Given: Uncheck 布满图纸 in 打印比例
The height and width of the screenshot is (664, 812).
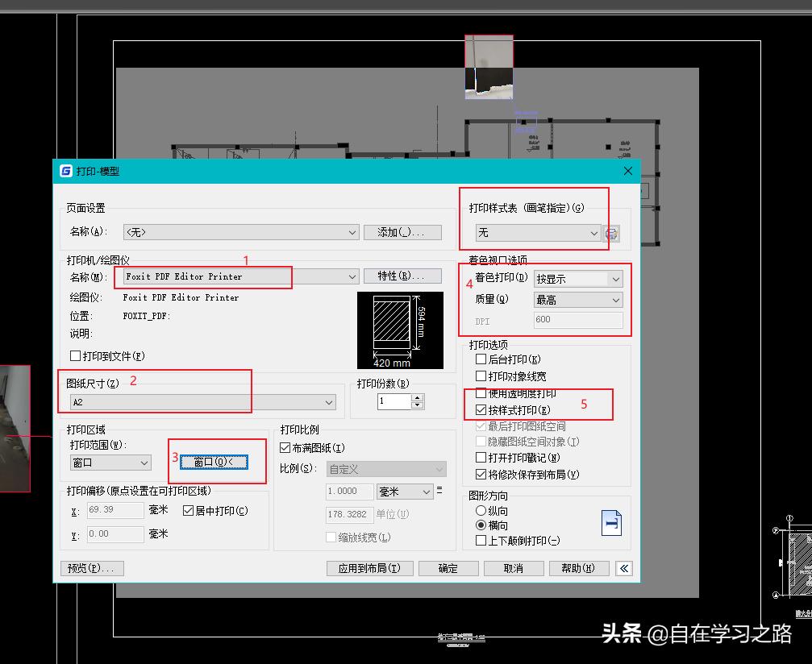Looking at the screenshot, I should 285,447.
